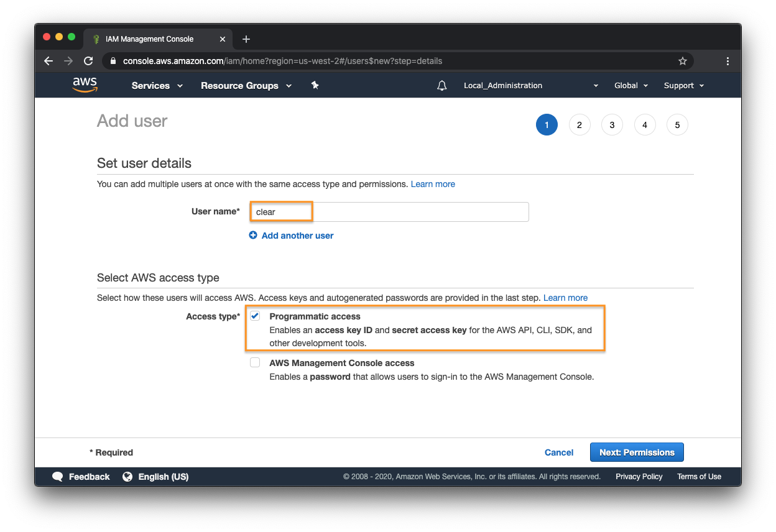This screenshot has width=776, height=532.
Task: Select the IAM Management Console browser tab
Action: (x=157, y=39)
